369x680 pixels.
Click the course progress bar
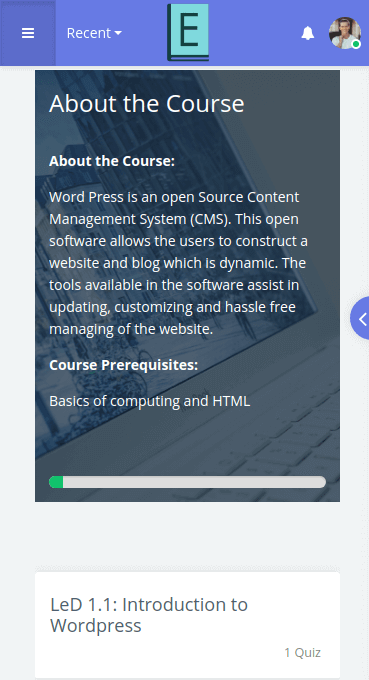click(x=187, y=482)
